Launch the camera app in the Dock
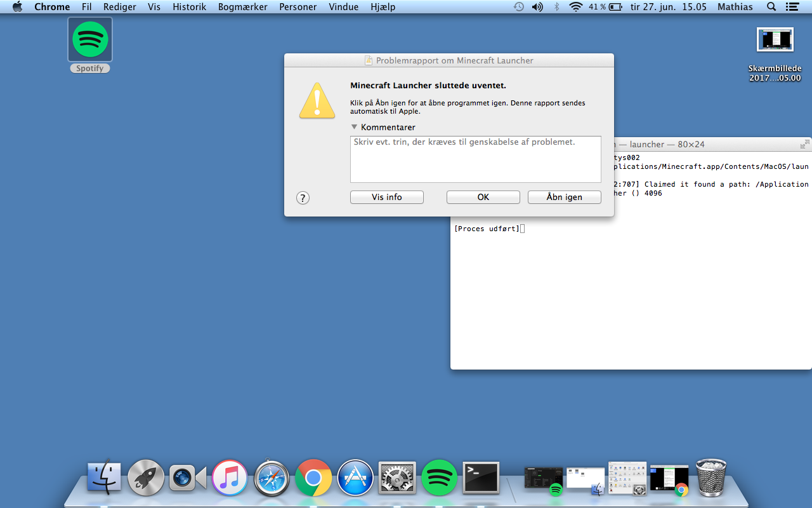812x508 pixels. coord(188,478)
